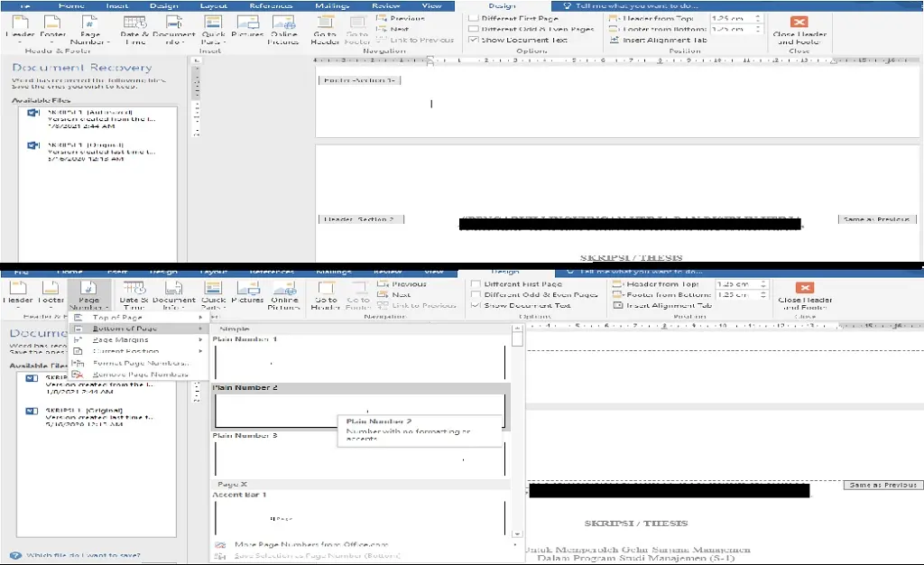This screenshot has height=565, width=924.
Task: Insert Date & Time in upper window
Action: pos(135,30)
